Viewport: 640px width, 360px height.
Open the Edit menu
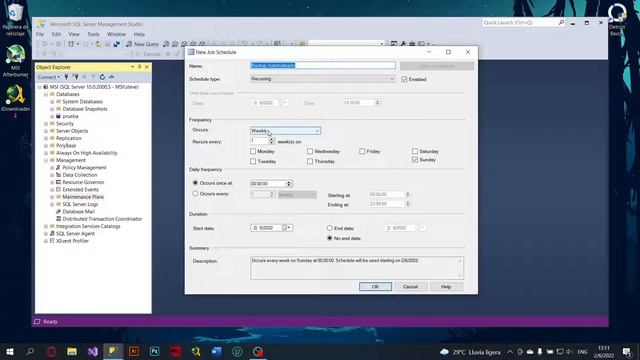click(56, 34)
